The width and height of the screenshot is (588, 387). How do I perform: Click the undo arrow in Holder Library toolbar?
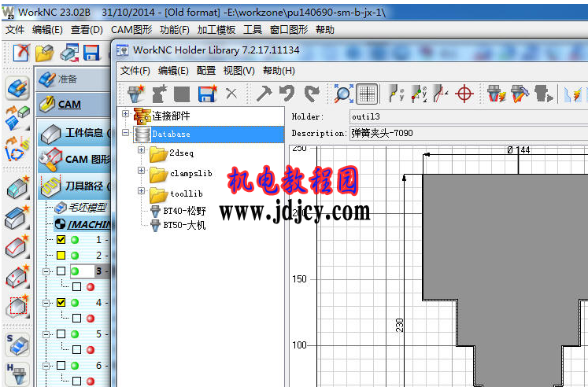(x=287, y=94)
